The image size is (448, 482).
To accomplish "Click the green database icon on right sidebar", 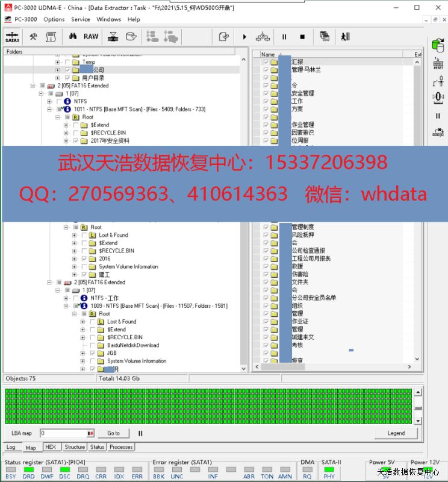I will click(x=438, y=44).
